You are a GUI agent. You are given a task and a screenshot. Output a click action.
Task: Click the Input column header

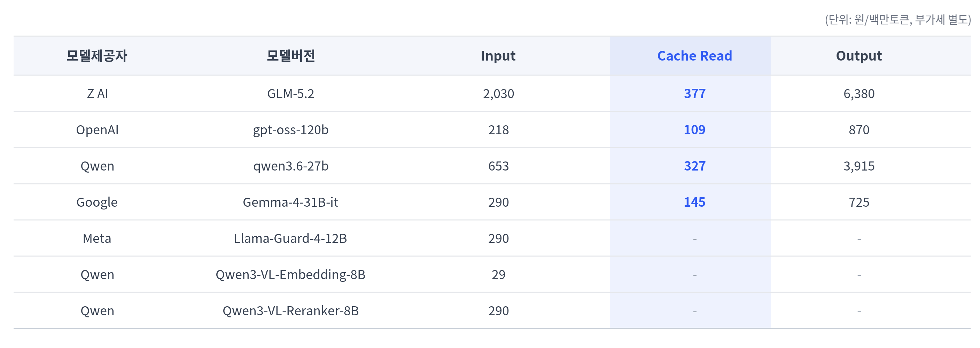point(498,56)
